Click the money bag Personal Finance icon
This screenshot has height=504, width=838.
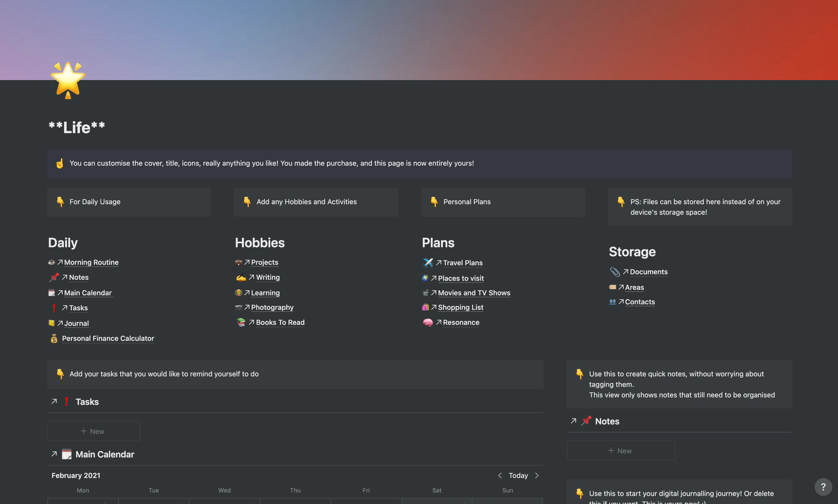click(x=54, y=338)
